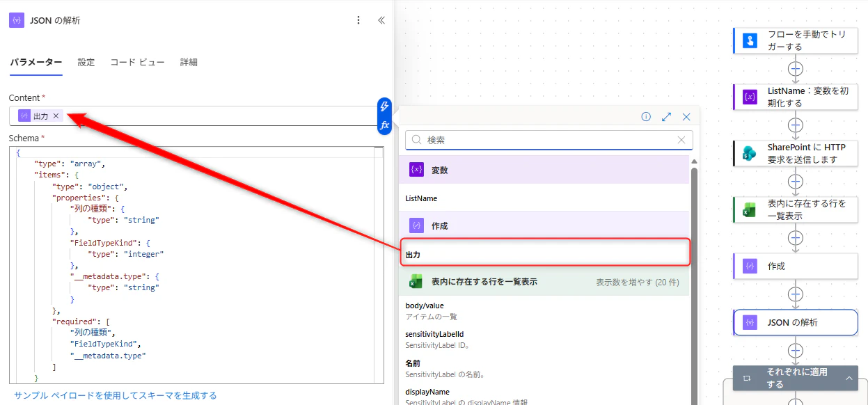This screenshot has height=405, width=868.
Task: Click the info icon in the dynamic content popup
Action: (x=646, y=117)
